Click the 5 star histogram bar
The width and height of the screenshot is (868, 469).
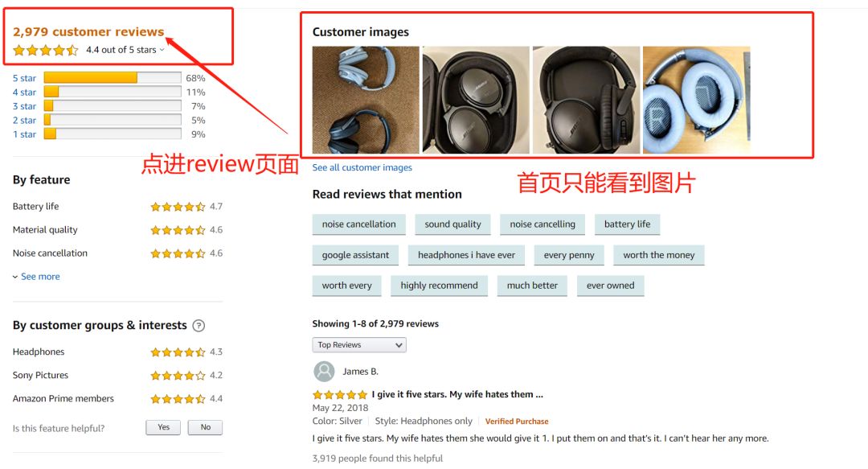coord(113,77)
